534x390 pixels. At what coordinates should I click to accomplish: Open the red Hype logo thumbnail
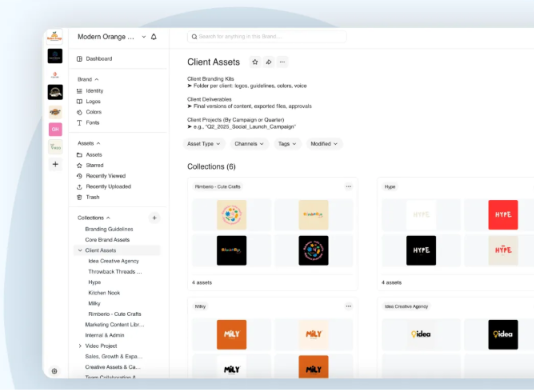tap(503, 215)
